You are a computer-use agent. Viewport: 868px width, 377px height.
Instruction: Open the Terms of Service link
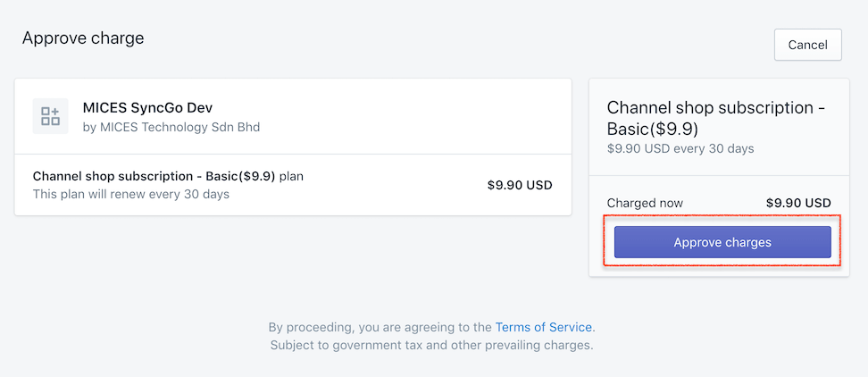[x=544, y=327]
